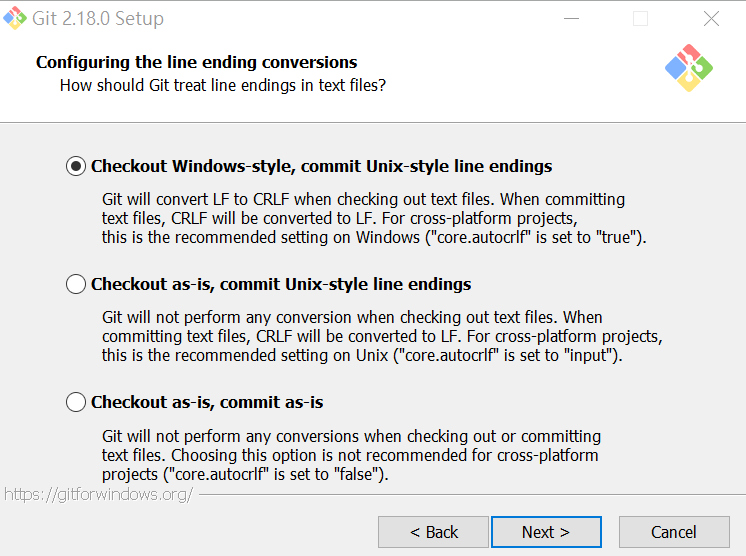Enable the Checkout as-is, commit as-is radio button
Viewport: 746px width, 556px height.
pyautogui.click(x=76, y=403)
